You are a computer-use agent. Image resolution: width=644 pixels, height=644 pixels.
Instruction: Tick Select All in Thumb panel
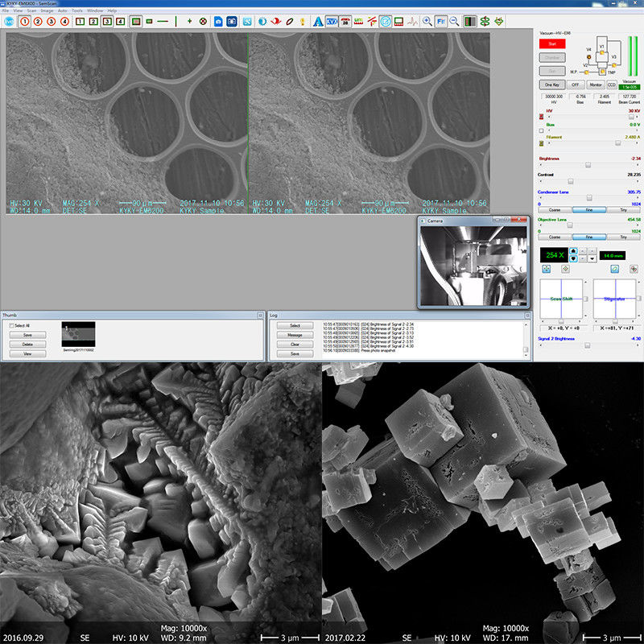11,326
